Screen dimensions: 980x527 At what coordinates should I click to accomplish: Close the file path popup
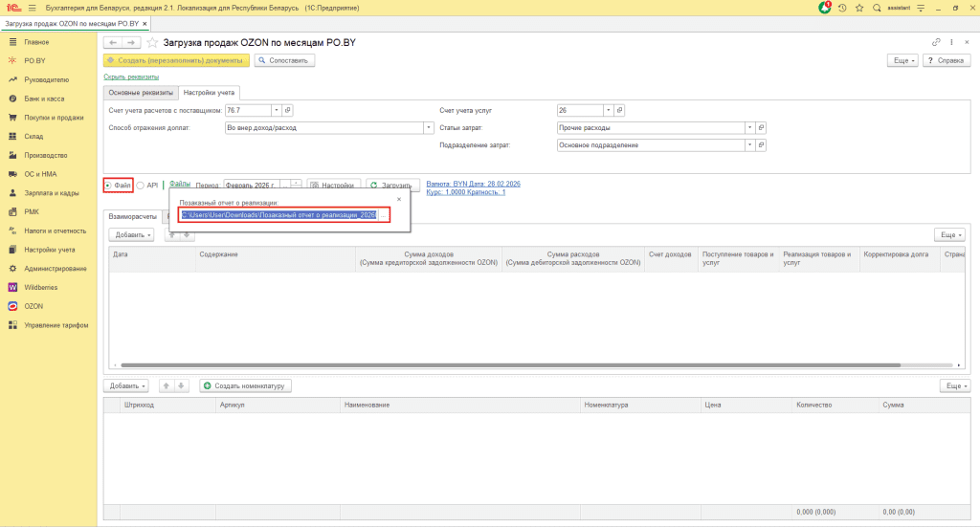(399, 199)
